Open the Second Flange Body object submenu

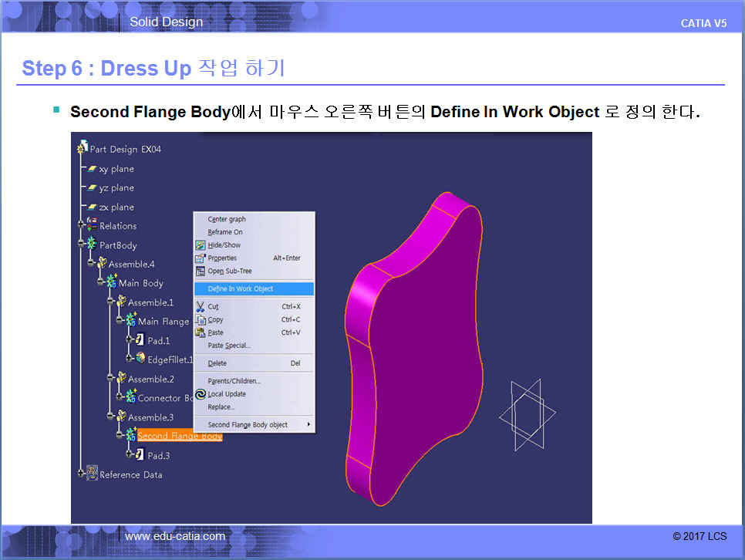(248, 425)
